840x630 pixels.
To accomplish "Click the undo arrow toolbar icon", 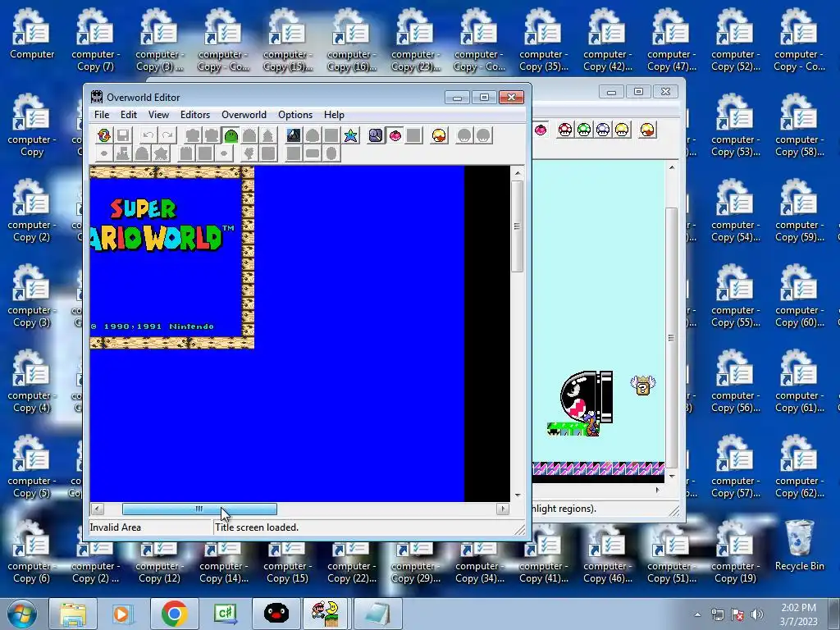I will tap(148, 135).
